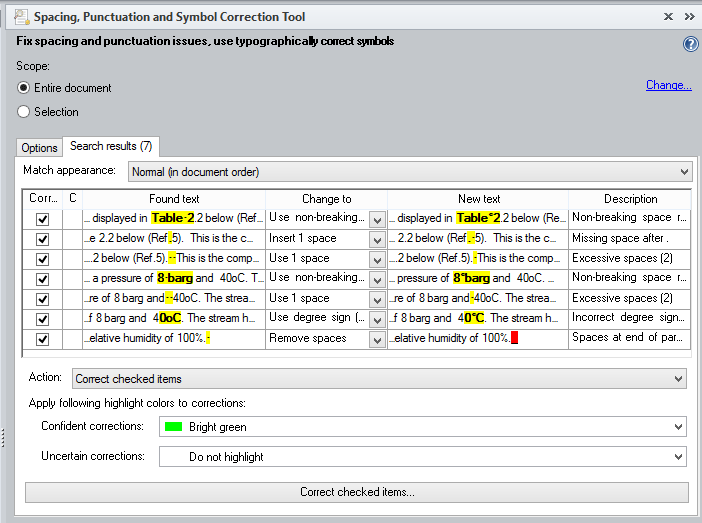Uncheck the 8 barg correction checkbox
This screenshot has width=702, height=523.
tap(42, 279)
